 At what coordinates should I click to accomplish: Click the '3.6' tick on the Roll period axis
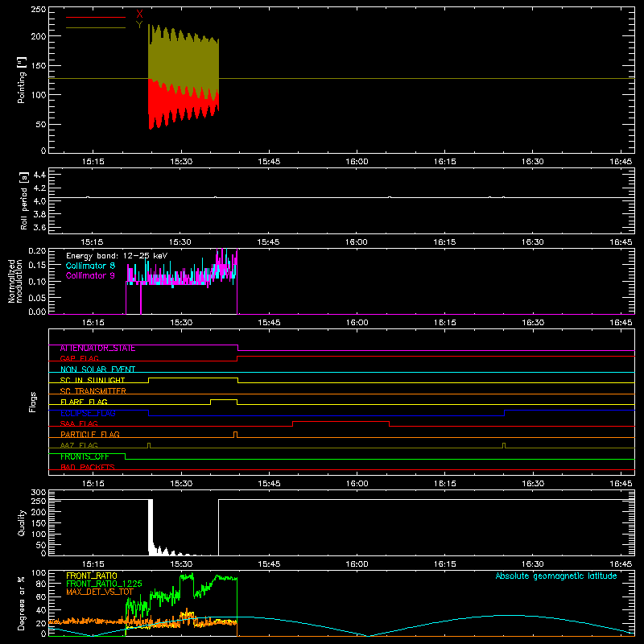coord(39,227)
